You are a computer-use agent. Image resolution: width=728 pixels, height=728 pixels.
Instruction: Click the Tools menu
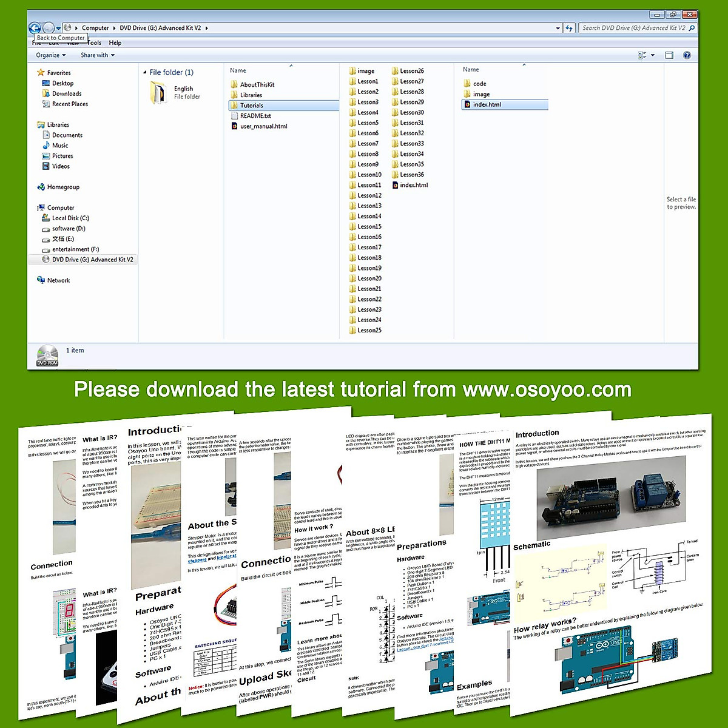click(x=94, y=42)
